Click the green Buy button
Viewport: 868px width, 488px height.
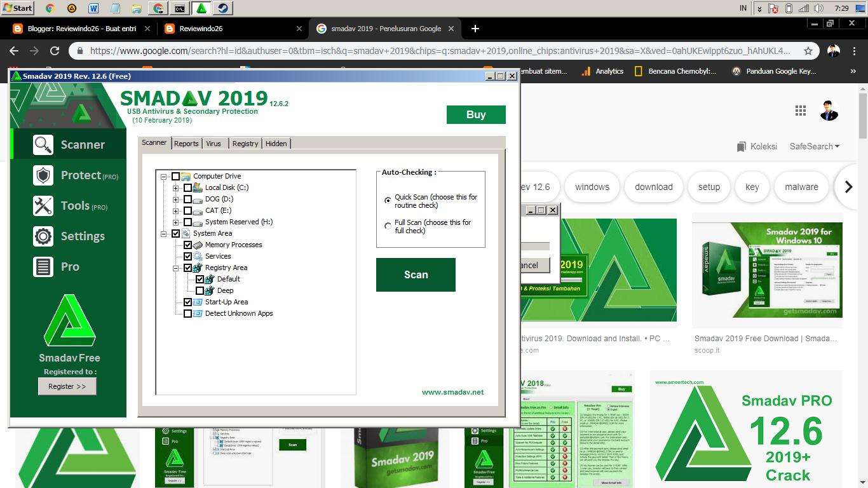pos(476,114)
